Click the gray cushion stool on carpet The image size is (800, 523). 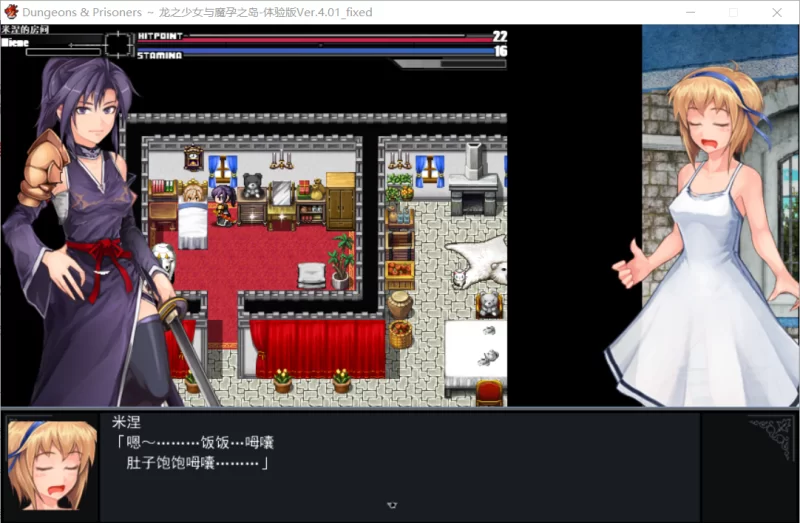pyautogui.click(x=311, y=276)
